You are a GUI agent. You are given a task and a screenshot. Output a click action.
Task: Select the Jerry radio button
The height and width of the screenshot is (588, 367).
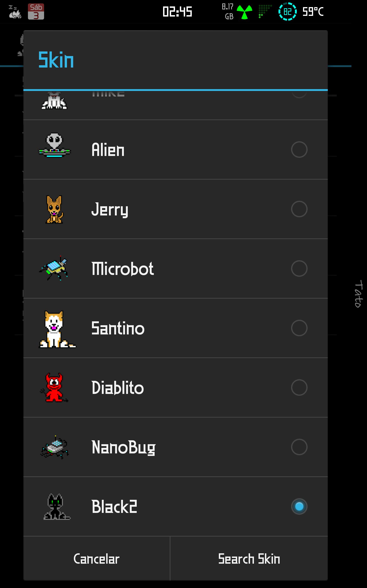tap(299, 209)
